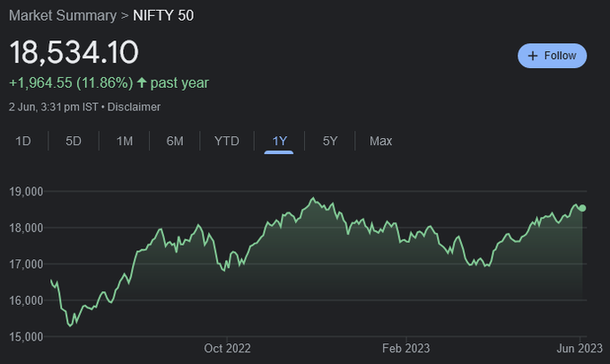Show the Max chart range
The image size is (610, 364).
tap(380, 141)
